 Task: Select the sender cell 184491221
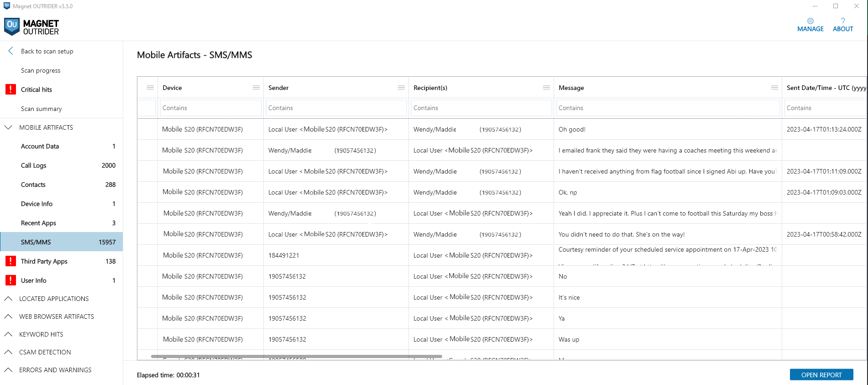(336, 255)
